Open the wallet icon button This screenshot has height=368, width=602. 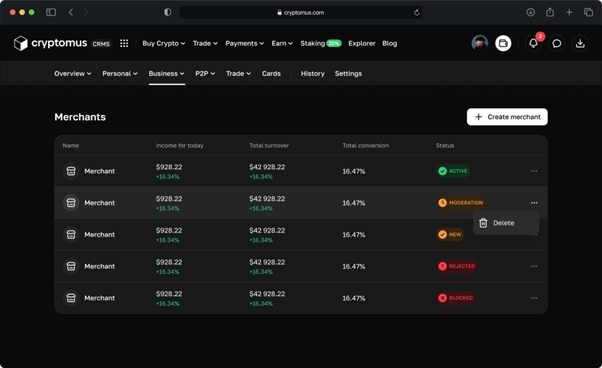click(x=503, y=43)
